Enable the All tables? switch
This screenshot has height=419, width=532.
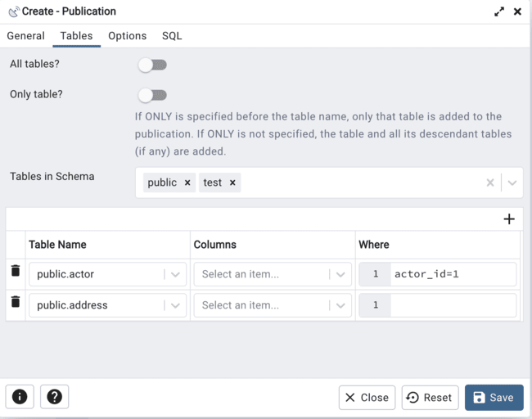tap(152, 65)
